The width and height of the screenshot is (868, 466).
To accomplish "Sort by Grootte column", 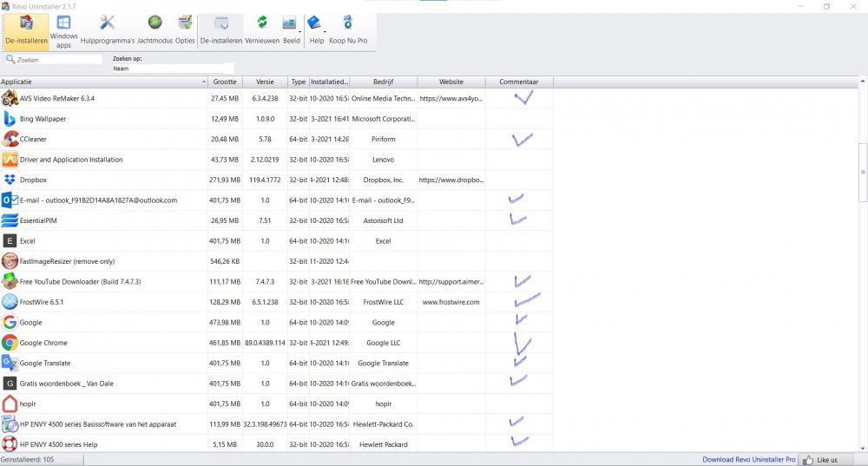I will 226,82.
